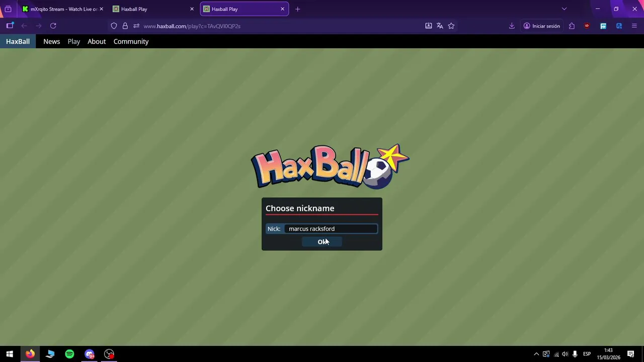Open the Downloads panel arrow
Viewport: 644px width, 362px height.
(512, 26)
